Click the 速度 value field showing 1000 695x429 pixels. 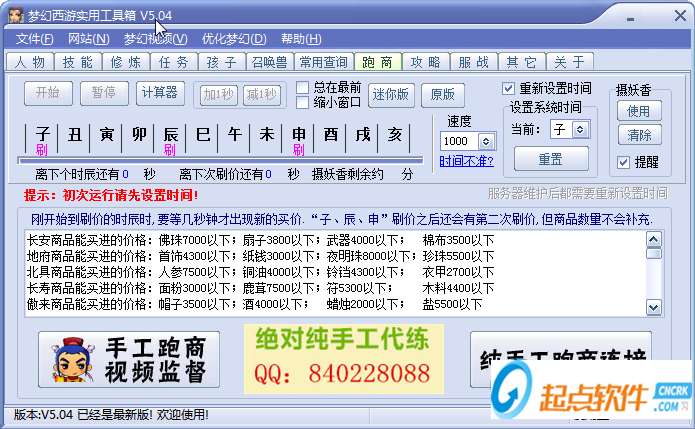(459, 141)
